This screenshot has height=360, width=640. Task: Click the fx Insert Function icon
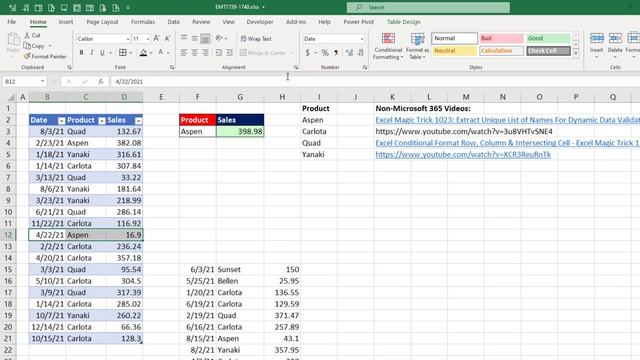100,82
